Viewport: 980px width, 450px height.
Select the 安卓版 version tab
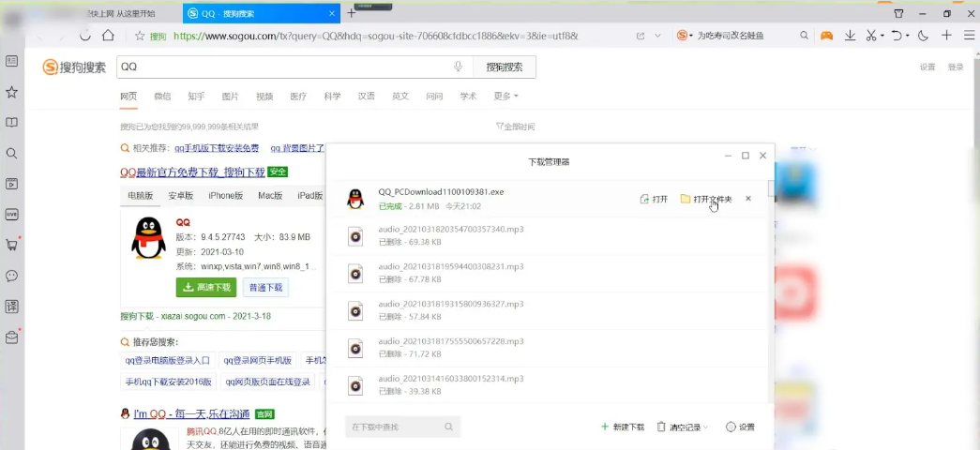[x=180, y=196]
